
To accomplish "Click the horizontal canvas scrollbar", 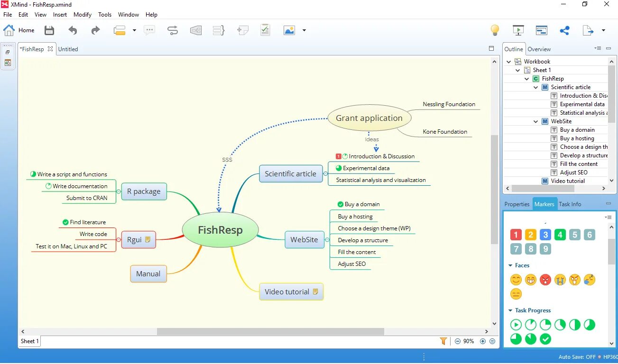I will [x=270, y=332].
